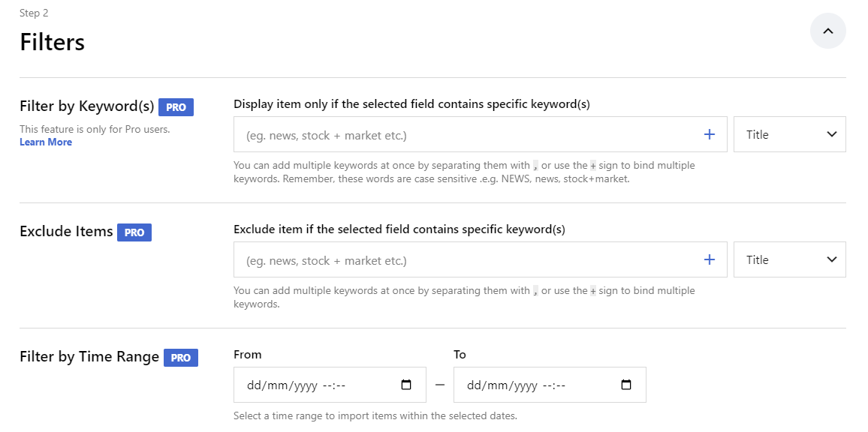Click the PRO badge next to Filter by Time Range
This screenshot has width=868, height=432.
tap(180, 357)
